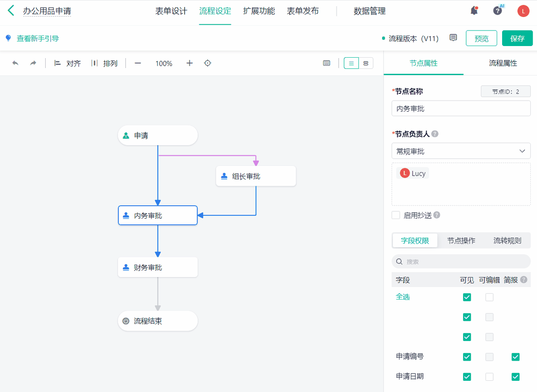
Task: Select the 申请 start node
Action: pyautogui.click(x=158, y=135)
